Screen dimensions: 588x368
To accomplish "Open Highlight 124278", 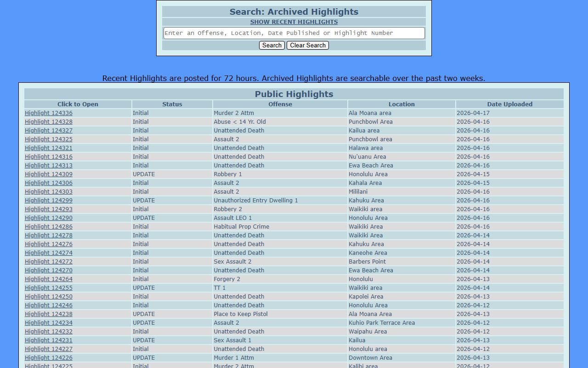I will (49, 236).
